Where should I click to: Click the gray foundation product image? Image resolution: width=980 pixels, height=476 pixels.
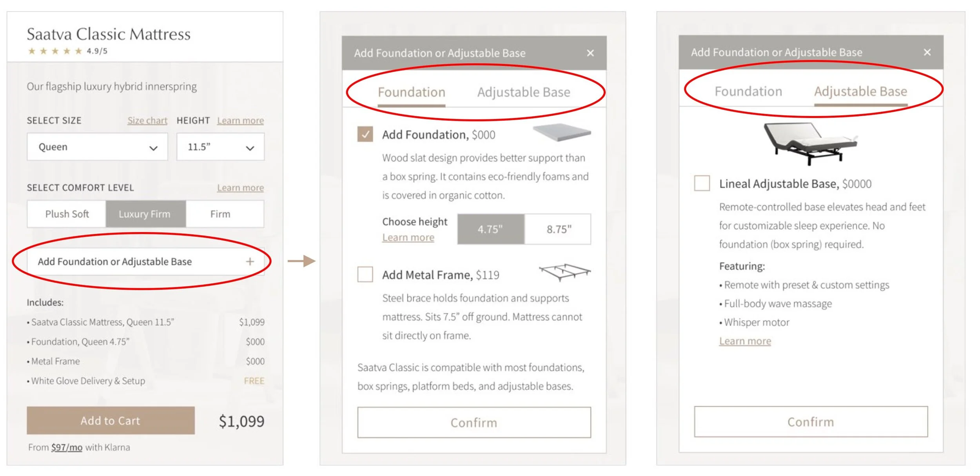[x=562, y=133]
